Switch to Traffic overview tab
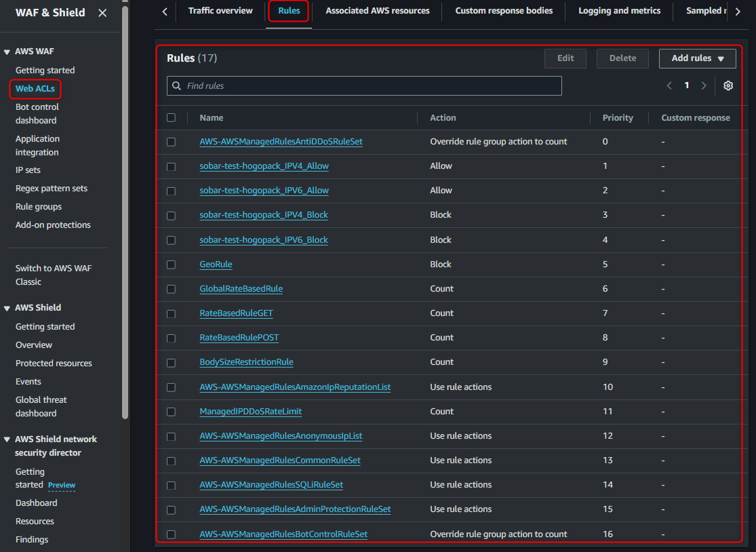This screenshot has height=552, width=756. point(220,11)
